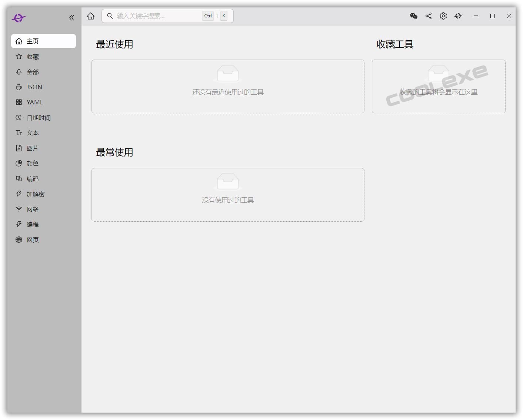
Task: Open the settings gear
Action: coord(443,16)
